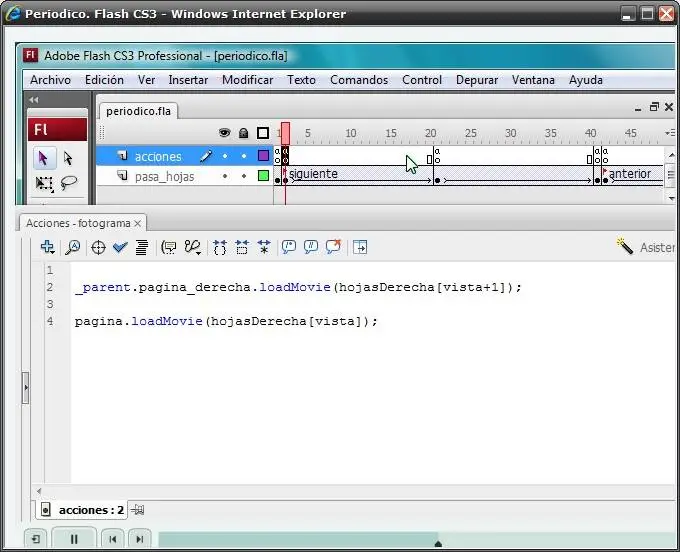Click Collapse selection icon
Image resolution: width=680 pixels, height=552 pixels.
pos(242,247)
